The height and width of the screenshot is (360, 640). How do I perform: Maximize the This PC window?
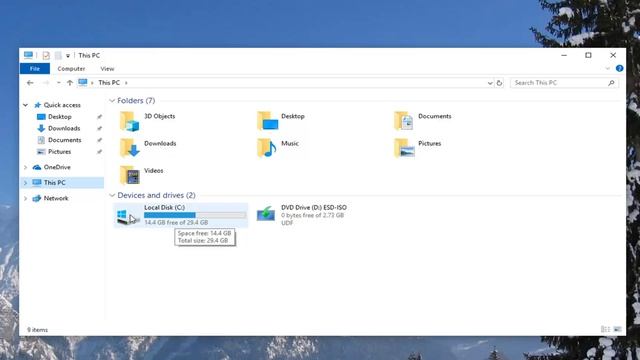click(588, 55)
